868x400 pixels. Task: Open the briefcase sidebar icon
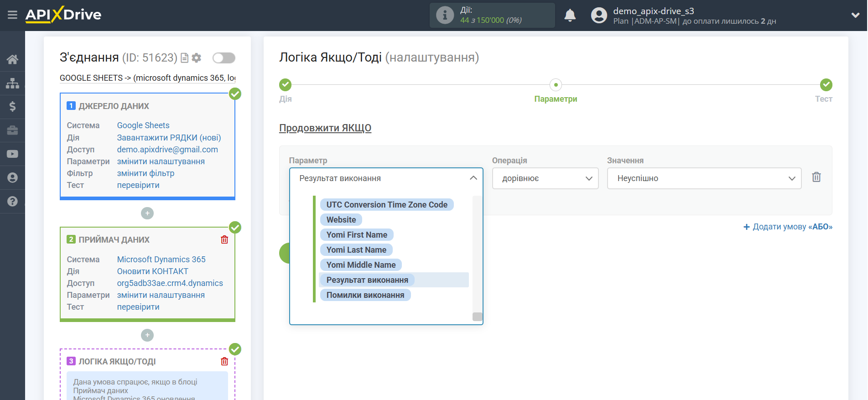click(x=12, y=130)
